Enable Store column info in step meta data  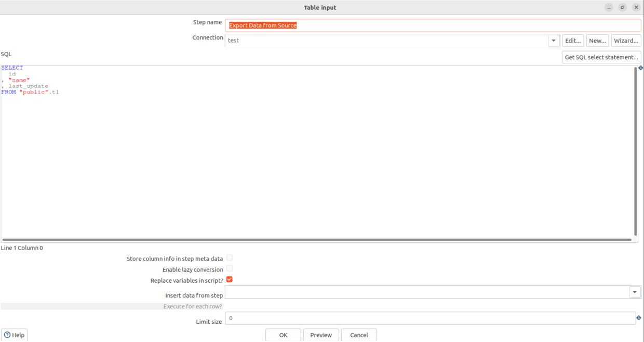[229, 257]
